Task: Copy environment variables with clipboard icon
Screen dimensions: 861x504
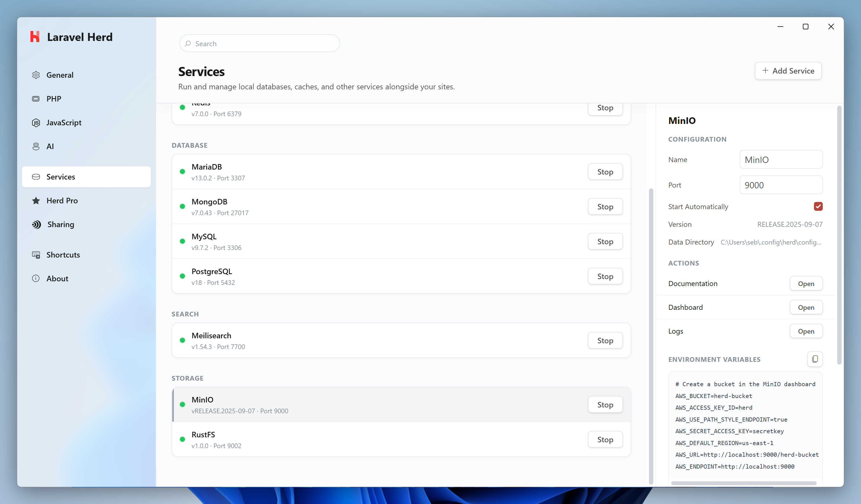Action: pyautogui.click(x=815, y=359)
